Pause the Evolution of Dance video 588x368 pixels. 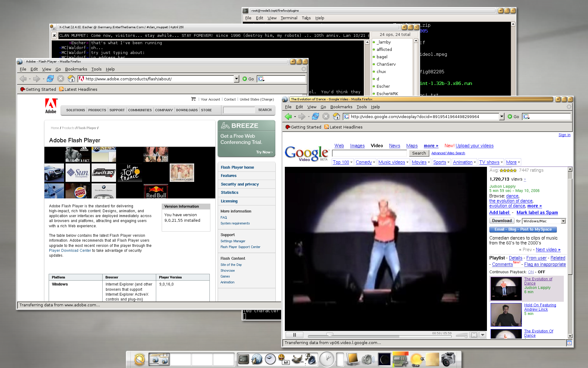tap(295, 335)
